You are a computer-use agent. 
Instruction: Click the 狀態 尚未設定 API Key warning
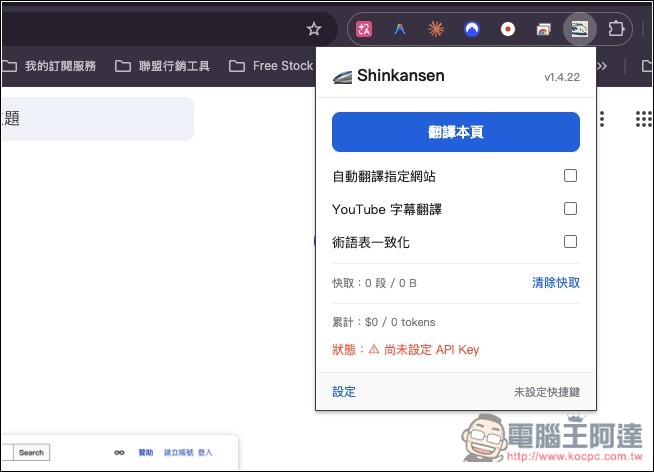click(405, 349)
